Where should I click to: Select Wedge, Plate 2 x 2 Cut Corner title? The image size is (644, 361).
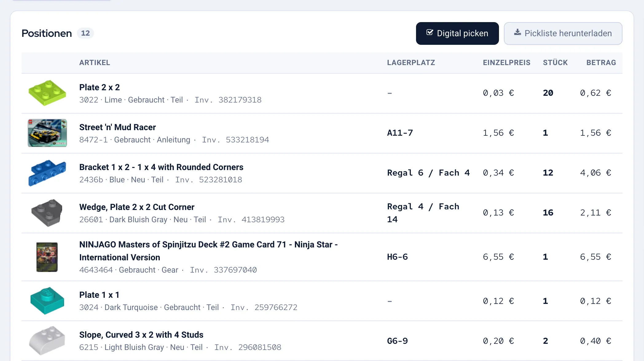tap(137, 207)
